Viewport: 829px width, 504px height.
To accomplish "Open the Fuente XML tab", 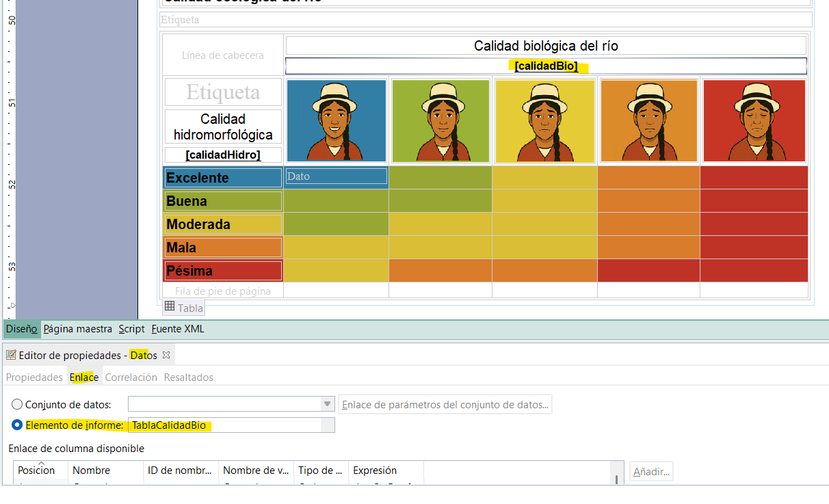I will click(x=178, y=329).
